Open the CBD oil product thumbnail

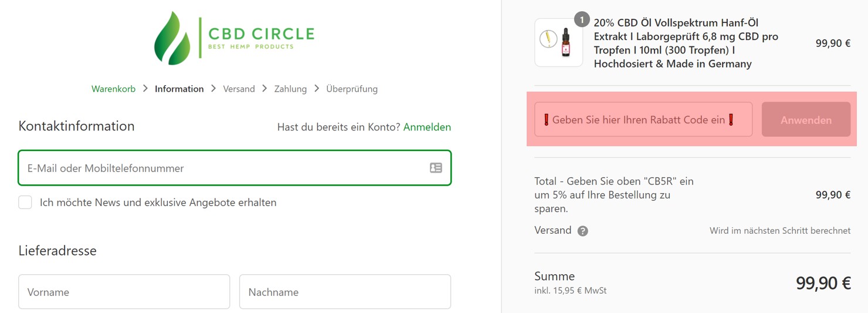558,43
